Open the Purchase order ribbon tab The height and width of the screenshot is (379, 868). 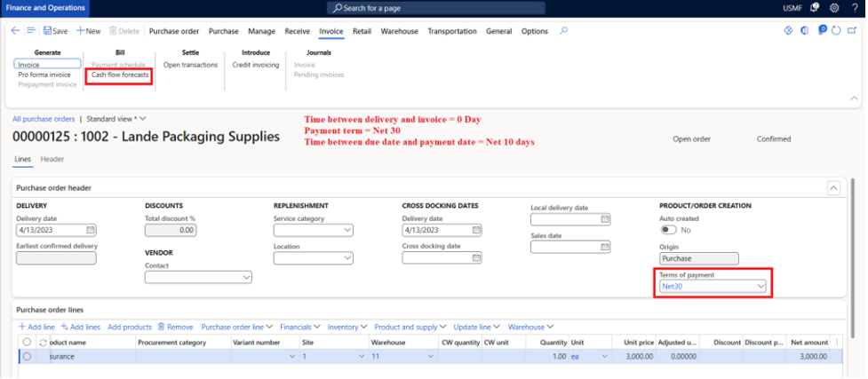[174, 31]
